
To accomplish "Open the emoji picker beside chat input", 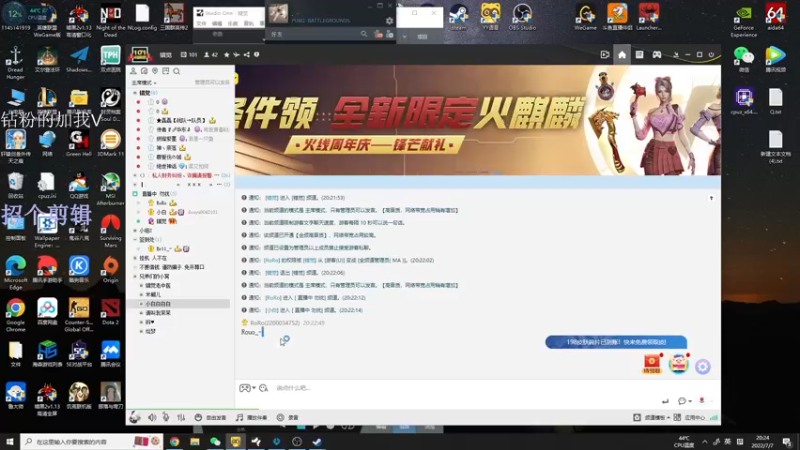I will click(x=263, y=388).
